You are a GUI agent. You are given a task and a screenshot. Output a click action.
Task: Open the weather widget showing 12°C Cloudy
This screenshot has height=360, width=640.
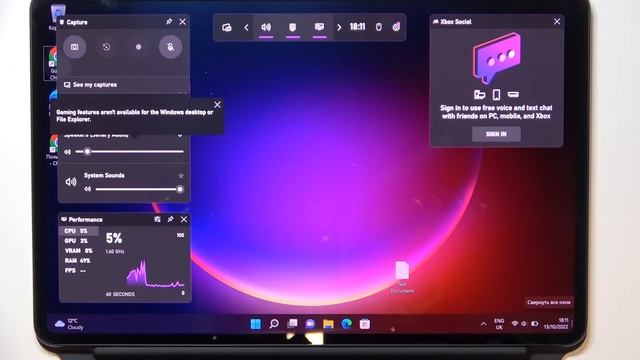pyautogui.click(x=69, y=324)
